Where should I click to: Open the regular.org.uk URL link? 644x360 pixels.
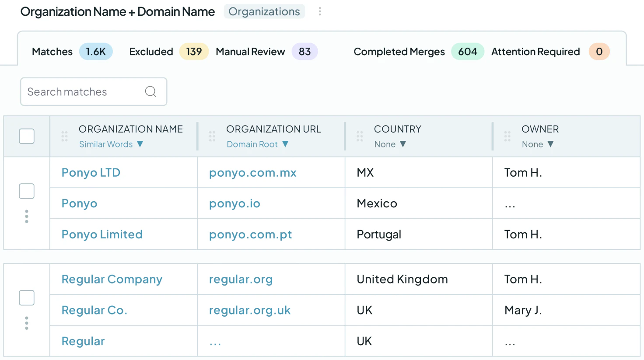click(x=250, y=311)
